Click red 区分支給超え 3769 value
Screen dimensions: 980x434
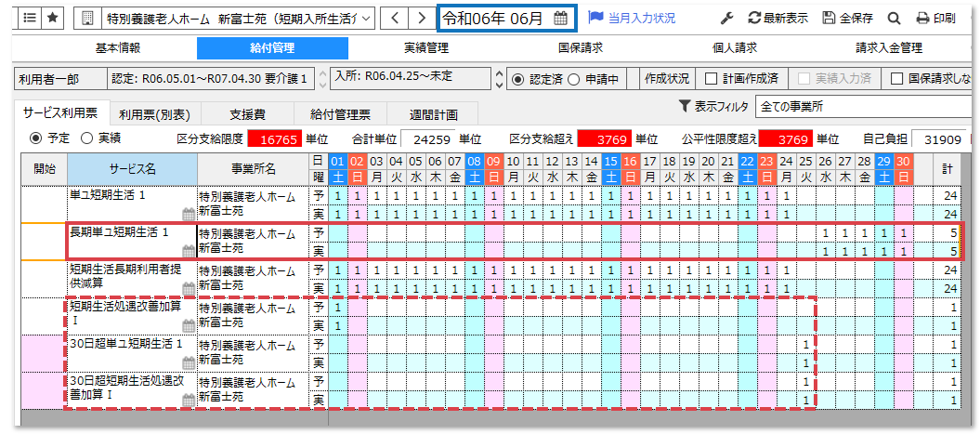[606, 138]
